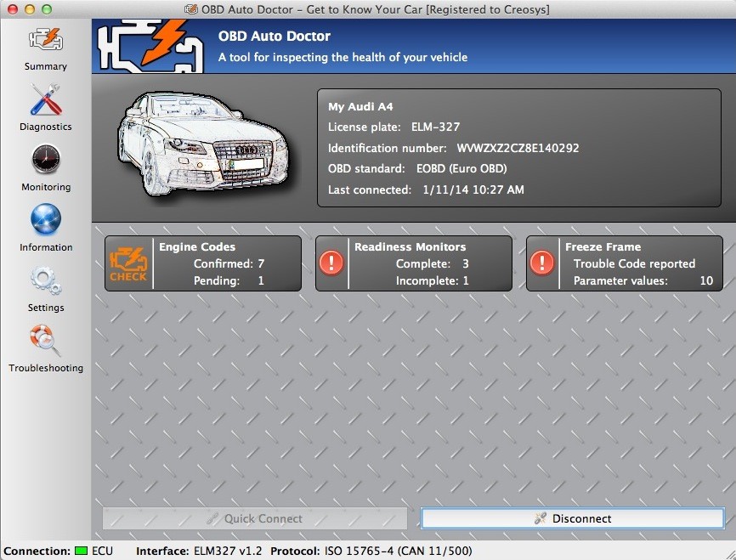Open Settings via the gears icon
Screen dimensions: 736x560
coord(44,286)
